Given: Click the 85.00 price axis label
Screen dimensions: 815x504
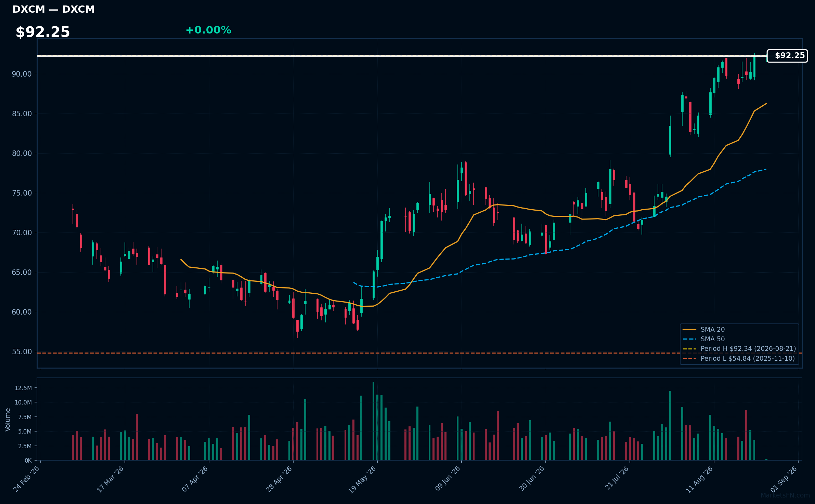Looking at the screenshot, I should tap(22, 114).
